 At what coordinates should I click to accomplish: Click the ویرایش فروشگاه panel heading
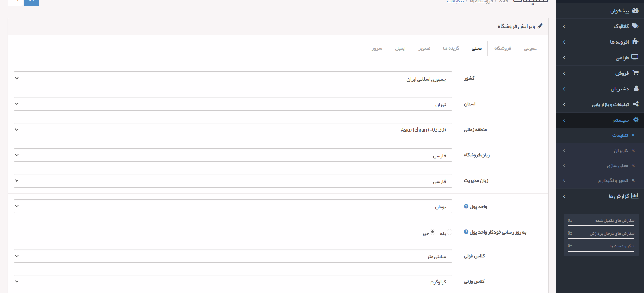point(516,26)
